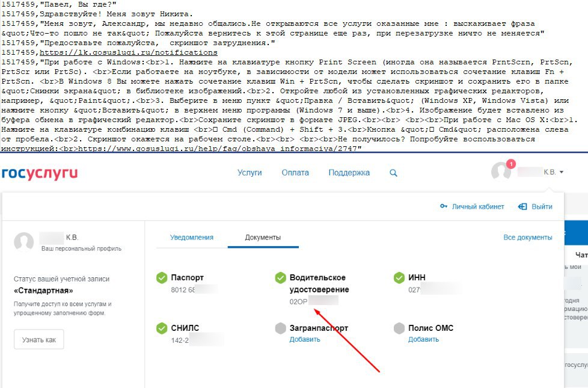
Task: Click the «Стандартная» account status text
Action: (x=43, y=291)
